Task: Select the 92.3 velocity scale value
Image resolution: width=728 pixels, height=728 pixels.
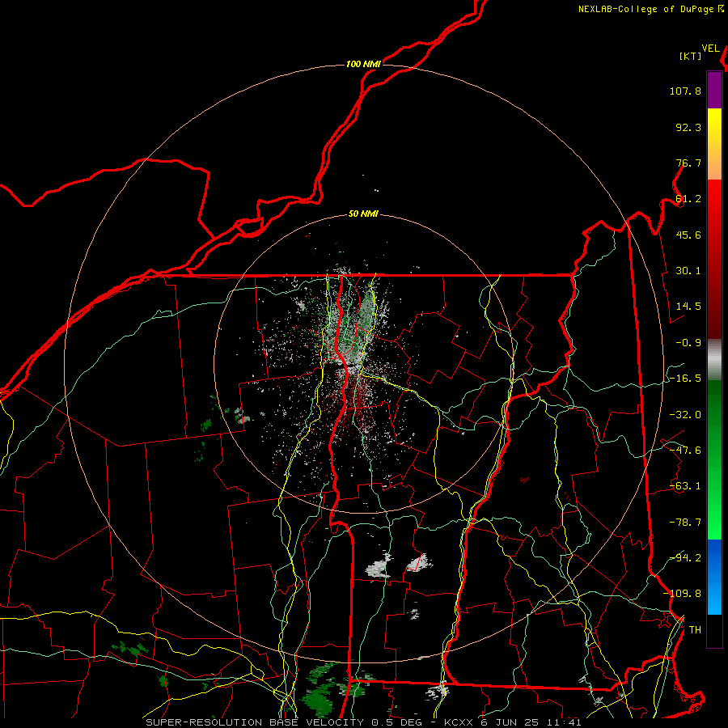Action: [x=688, y=127]
